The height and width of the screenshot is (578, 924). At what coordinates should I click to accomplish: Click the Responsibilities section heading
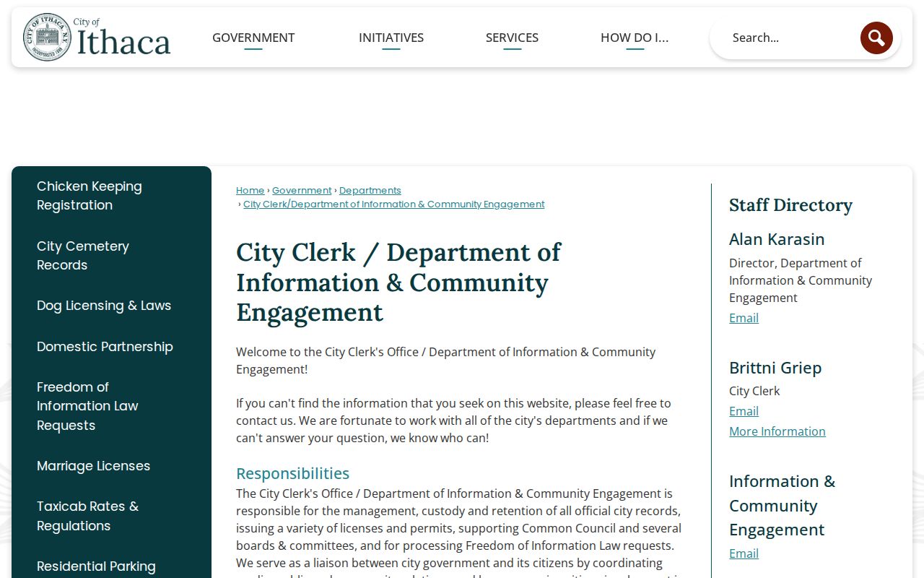pos(292,473)
